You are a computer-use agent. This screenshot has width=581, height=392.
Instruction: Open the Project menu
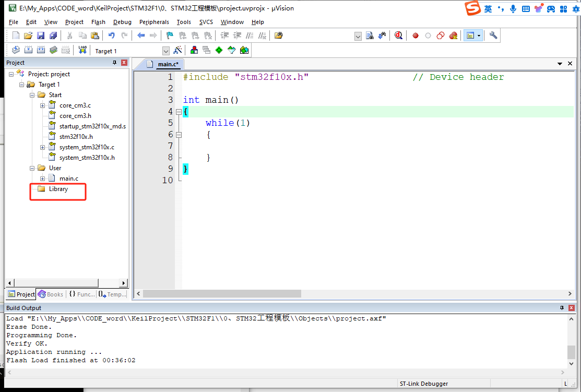click(74, 22)
